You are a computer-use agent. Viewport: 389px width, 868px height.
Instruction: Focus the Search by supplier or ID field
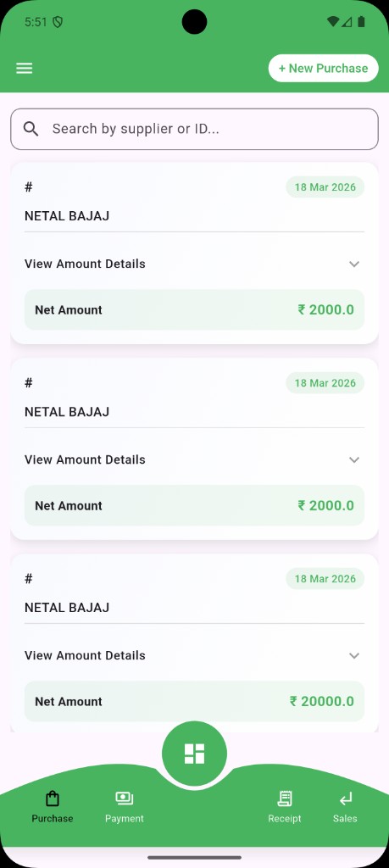coord(194,129)
